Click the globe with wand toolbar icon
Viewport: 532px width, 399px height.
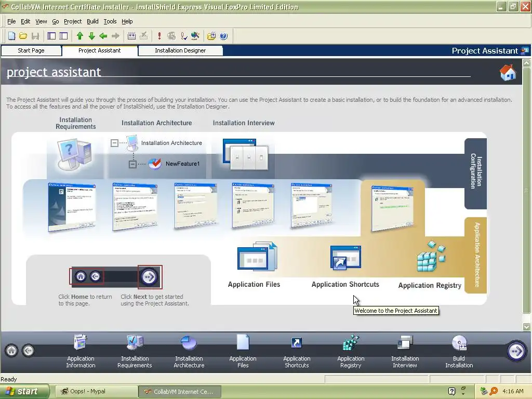pyautogui.click(x=195, y=36)
